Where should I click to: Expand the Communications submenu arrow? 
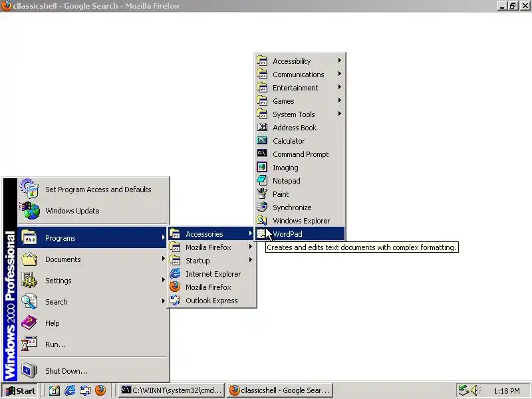point(339,74)
